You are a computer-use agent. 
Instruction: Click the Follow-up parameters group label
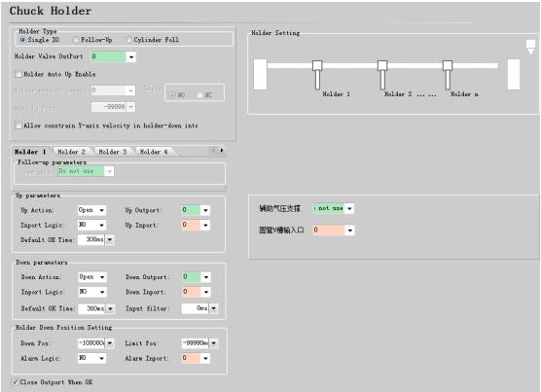(x=53, y=162)
